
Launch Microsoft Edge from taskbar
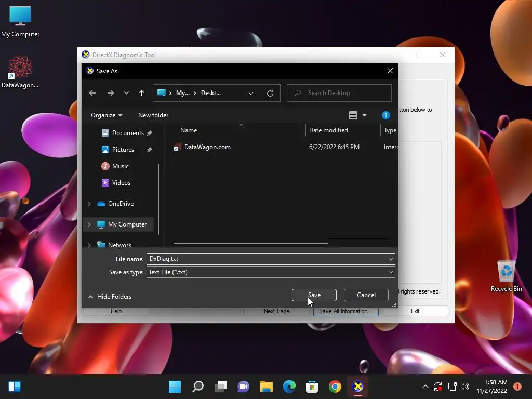(289, 387)
